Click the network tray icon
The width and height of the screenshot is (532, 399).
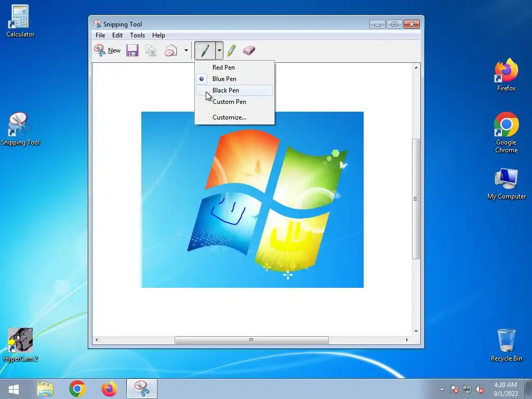point(467,389)
